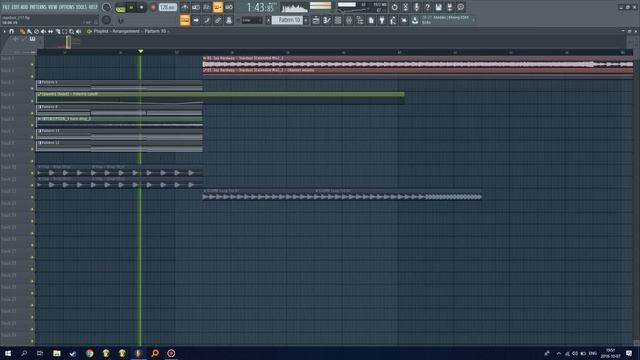Select the Delete tool in playlist toolbar
The height and width of the screenshot is (360, 640).
coord(36,31)
